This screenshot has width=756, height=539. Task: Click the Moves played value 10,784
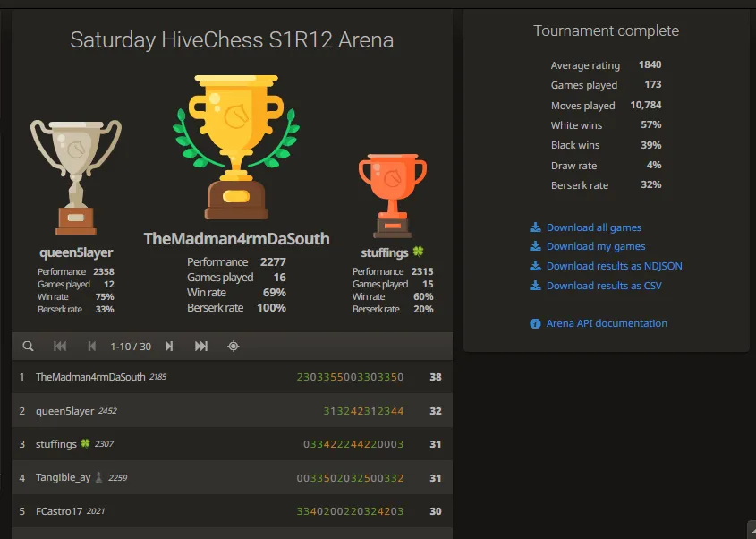(646, 105)
